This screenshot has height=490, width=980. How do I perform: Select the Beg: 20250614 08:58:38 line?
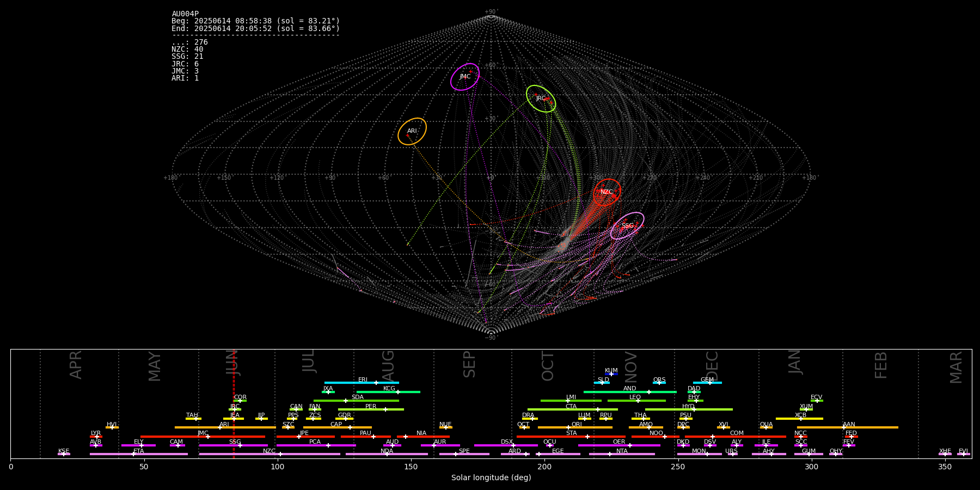point(255,21)
